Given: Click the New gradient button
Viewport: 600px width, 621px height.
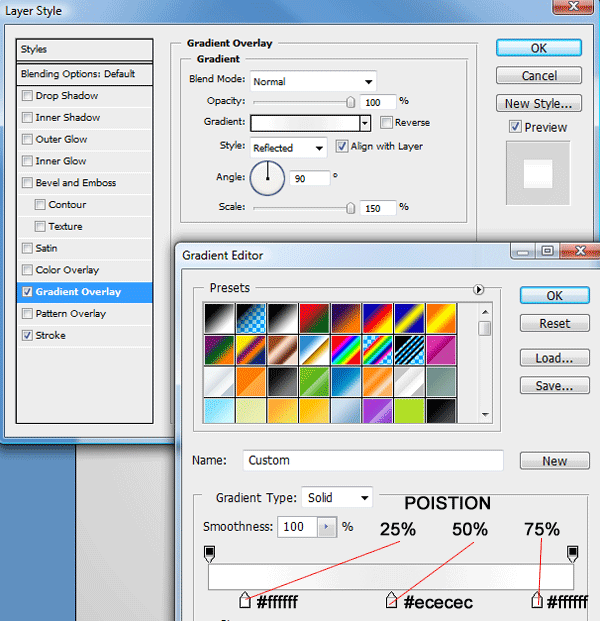Looking at the screenshot, I should [x=554, y=461].
